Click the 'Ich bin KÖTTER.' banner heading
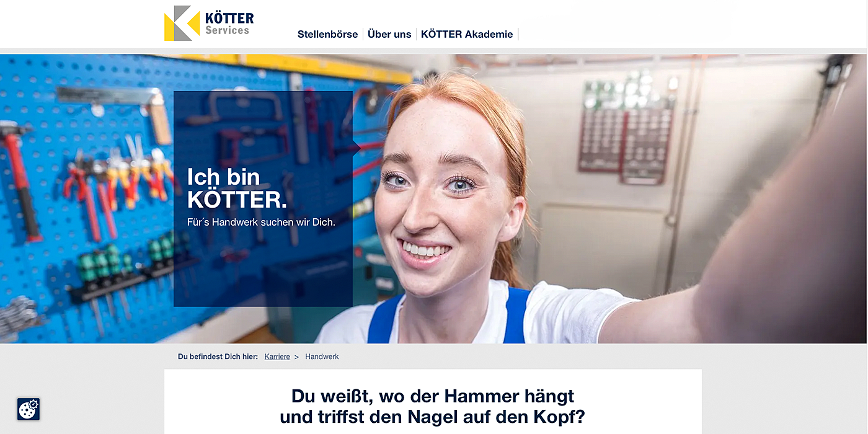 click(237, 188)
